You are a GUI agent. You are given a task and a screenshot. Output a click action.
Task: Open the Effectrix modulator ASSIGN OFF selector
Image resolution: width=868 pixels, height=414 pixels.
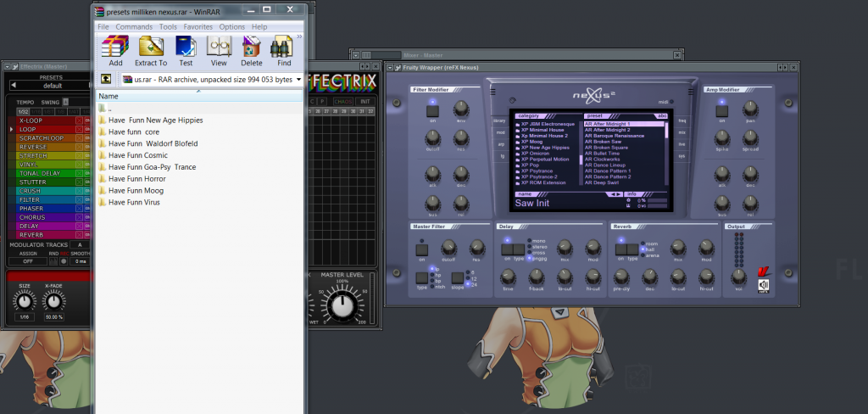pyautogui.click(x=28, y=261)
